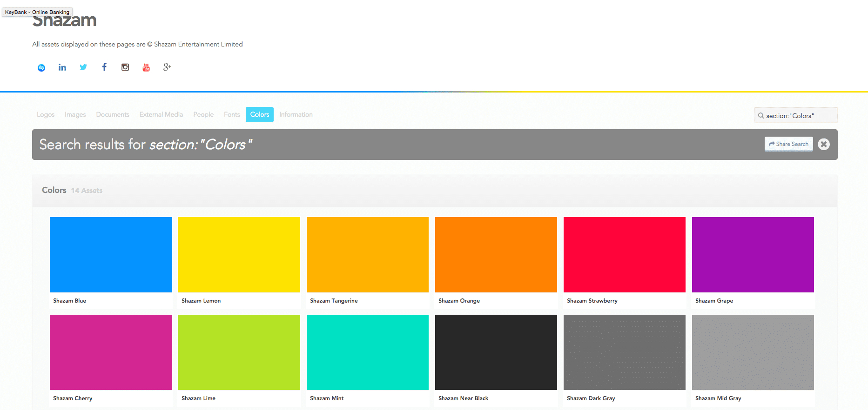Select the Shazam Lemon swatch
The height and width of the screenshot is (410, 868).
click(x=239, y=255)
